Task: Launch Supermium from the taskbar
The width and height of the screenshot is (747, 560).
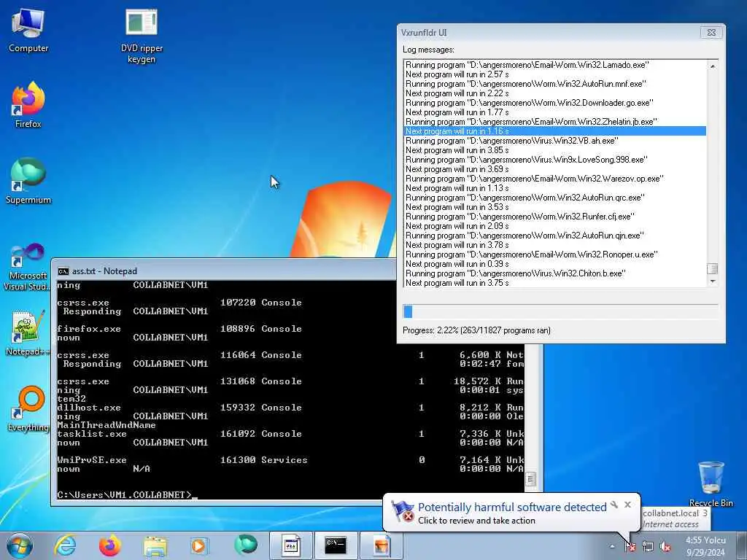Action: (x=245, y=545)
